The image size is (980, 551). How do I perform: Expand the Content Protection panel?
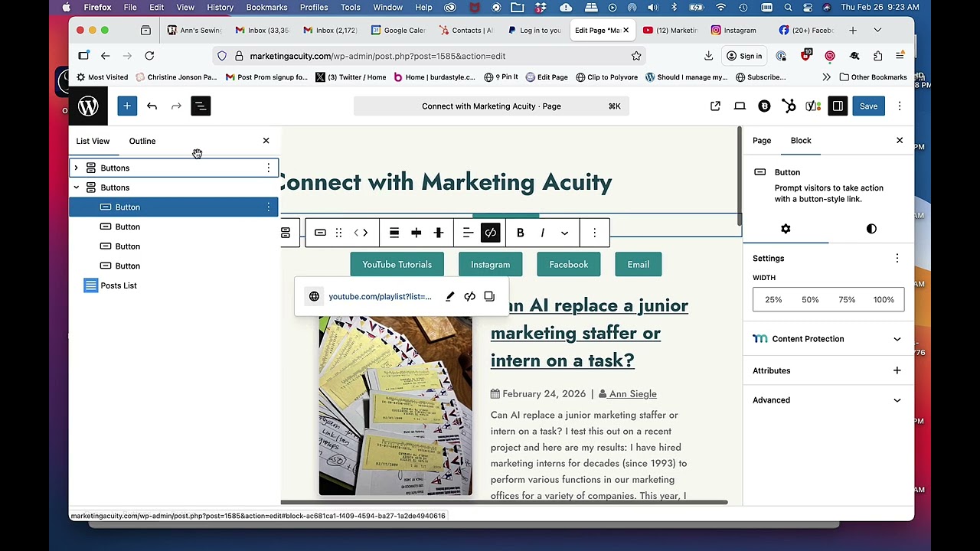click(828, 339)
